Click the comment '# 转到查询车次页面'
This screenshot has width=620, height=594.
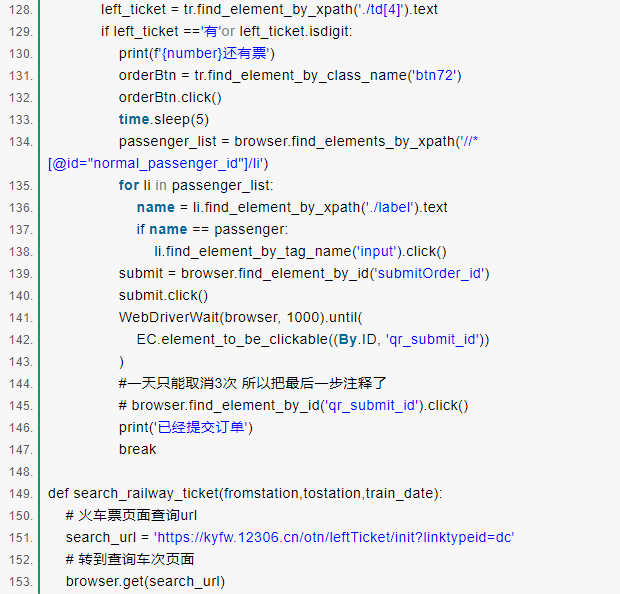[130, 560]
